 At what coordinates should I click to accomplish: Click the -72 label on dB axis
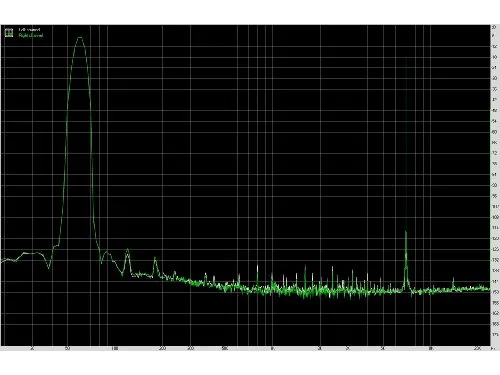point(495,153)
